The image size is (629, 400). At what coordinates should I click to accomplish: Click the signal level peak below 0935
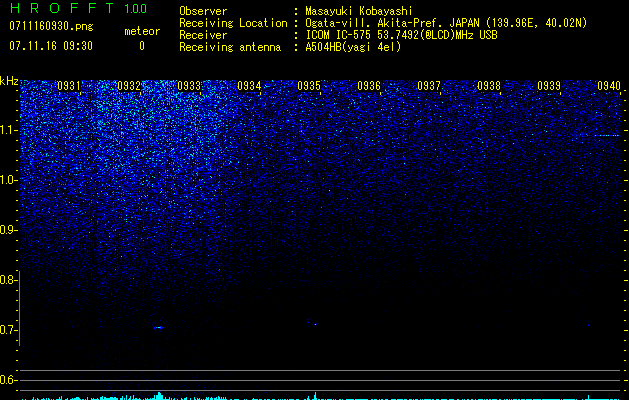[x=315, y=396]
